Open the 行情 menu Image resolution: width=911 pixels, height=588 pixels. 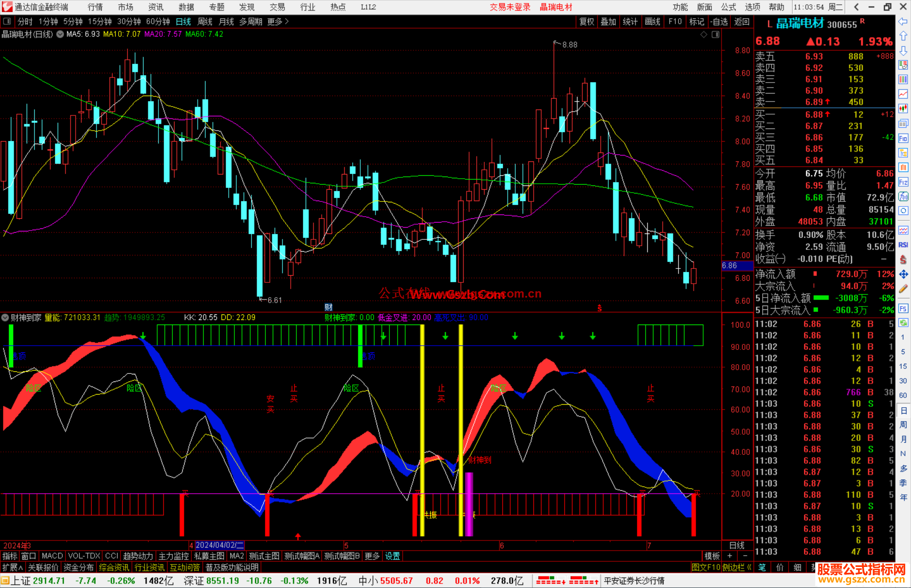click(x=95, y=7)
